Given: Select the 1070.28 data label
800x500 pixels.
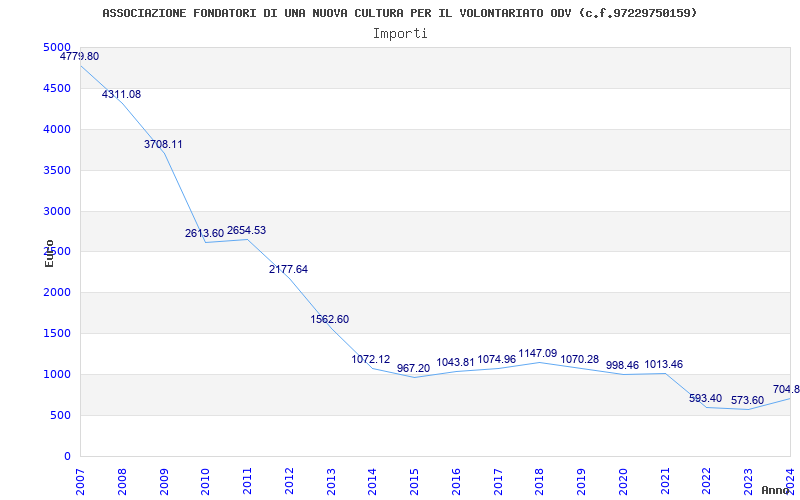Looking at the screenshot, I should 580,360.
